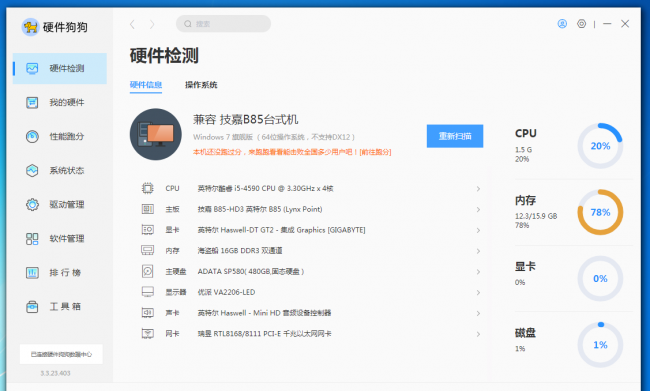
Task: Open 性能跑分 in the sidebar
Action: pos(60,136)
